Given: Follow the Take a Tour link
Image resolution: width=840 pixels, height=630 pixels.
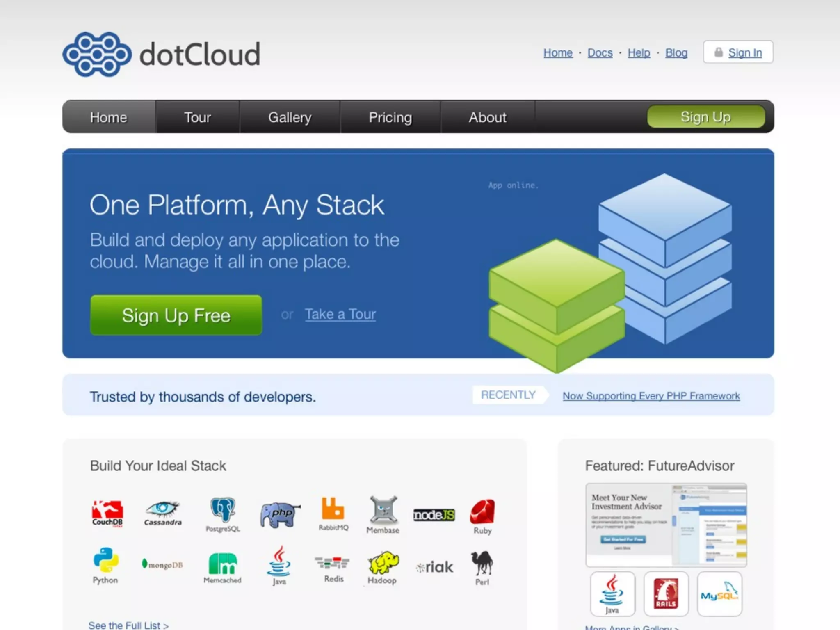Looking at the screenshot, I should 340,314.
